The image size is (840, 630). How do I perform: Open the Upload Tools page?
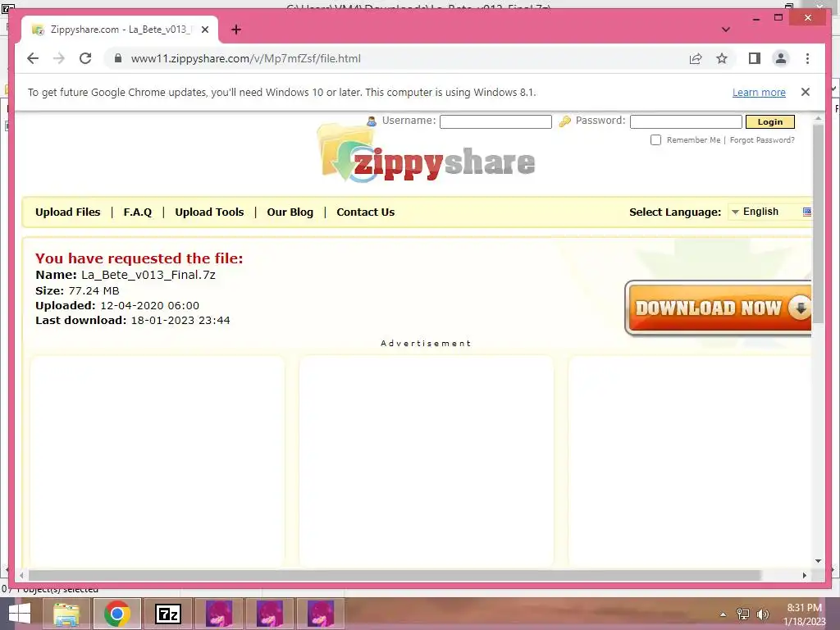coord(209,212)
